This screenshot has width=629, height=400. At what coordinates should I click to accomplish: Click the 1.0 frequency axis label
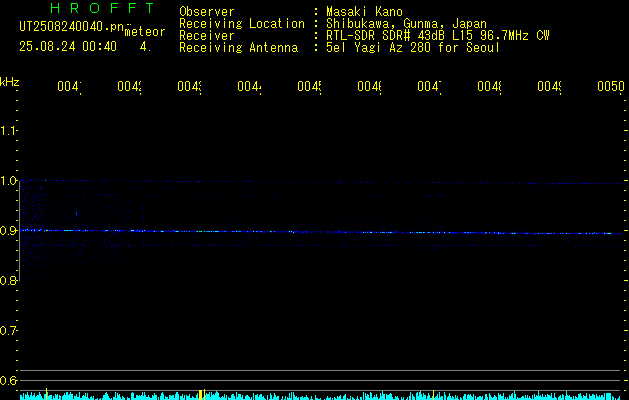click(x=9, y=181)
